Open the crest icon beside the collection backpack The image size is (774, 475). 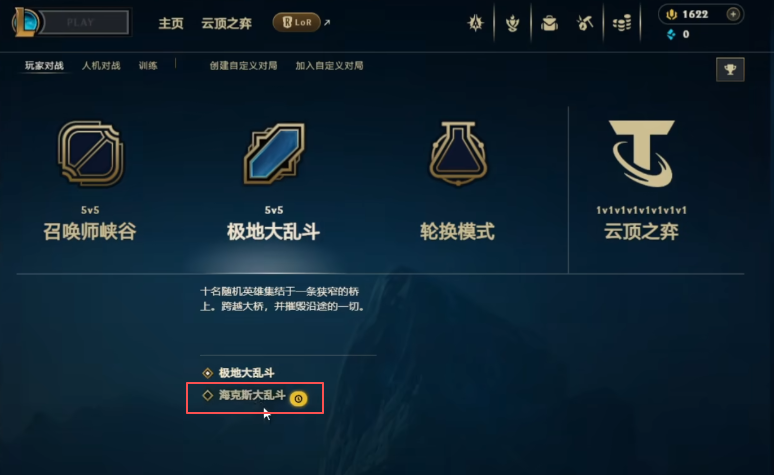click(512, 23)
